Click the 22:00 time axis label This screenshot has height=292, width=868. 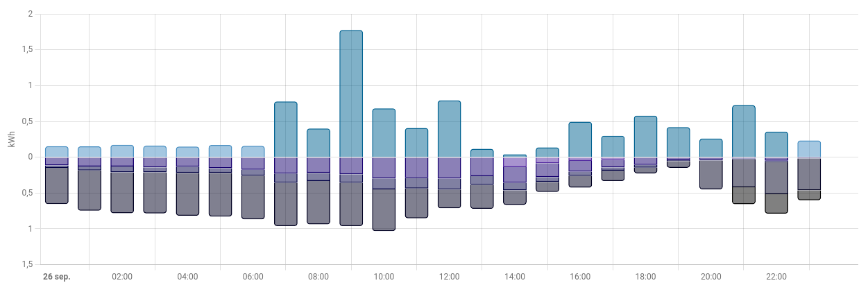click(776, 277)
